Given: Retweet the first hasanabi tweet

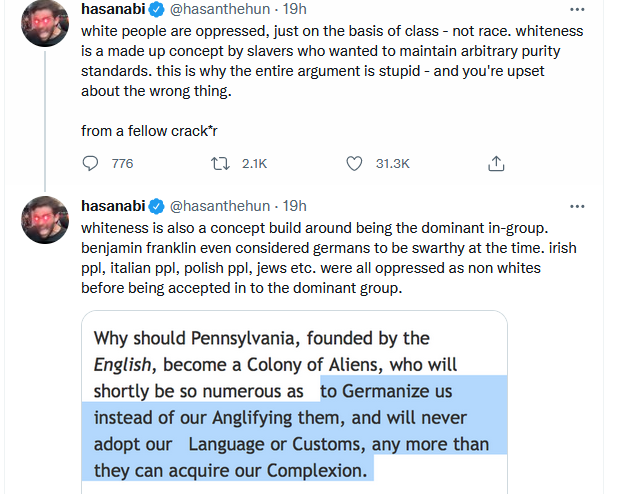Looking at the screenshot, I should pyautogui.click(x=220, y=163).
